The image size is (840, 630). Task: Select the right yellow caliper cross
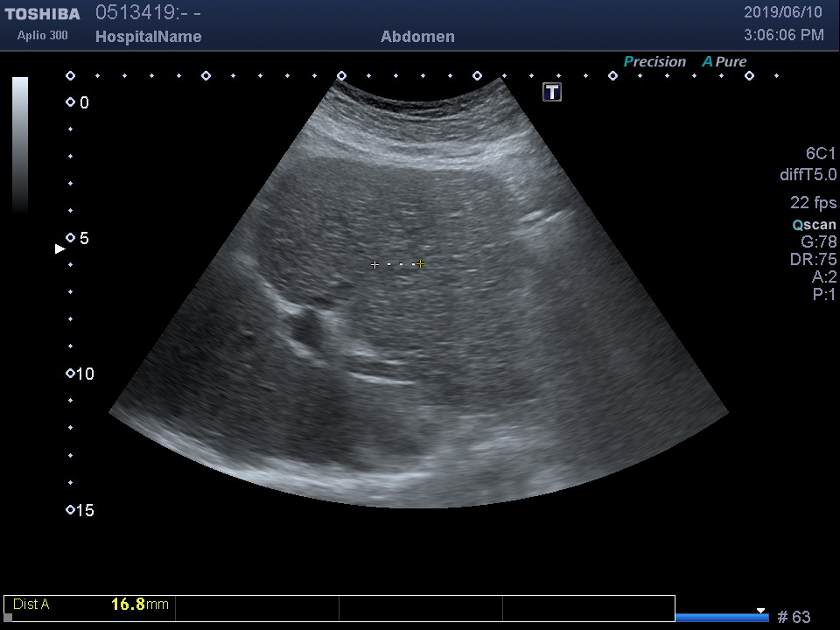pyautogui.click(x=421, y=263)
